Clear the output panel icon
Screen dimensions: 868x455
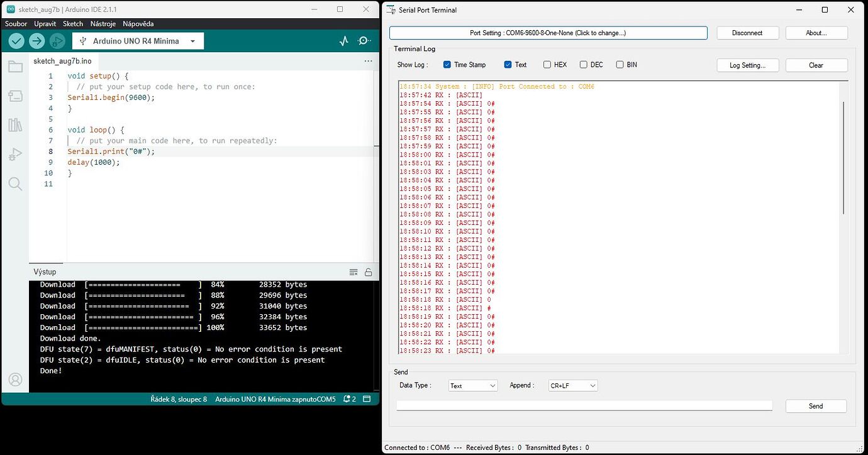pyautogui.click(x=353, y=272)
